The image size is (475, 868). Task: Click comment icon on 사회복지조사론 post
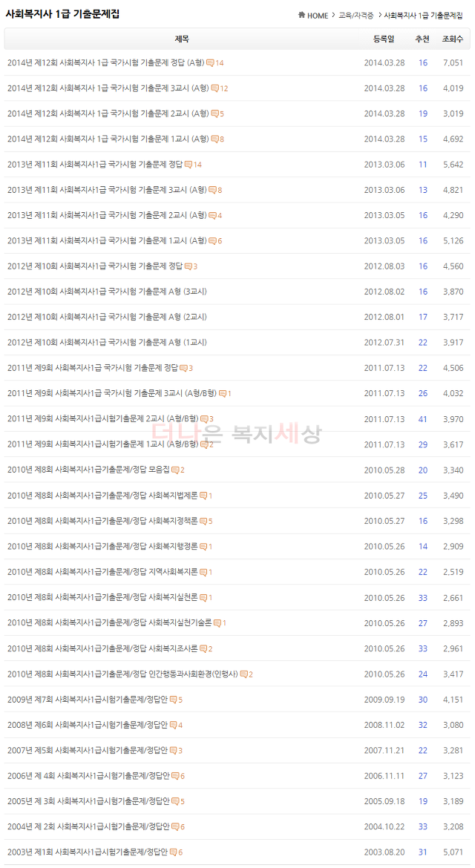point(203,649)
